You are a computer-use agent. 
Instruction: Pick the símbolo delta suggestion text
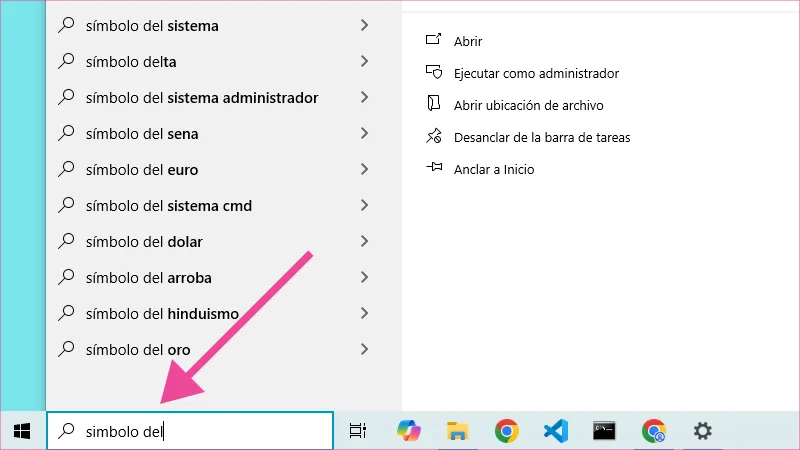click(x=131, y=62)
